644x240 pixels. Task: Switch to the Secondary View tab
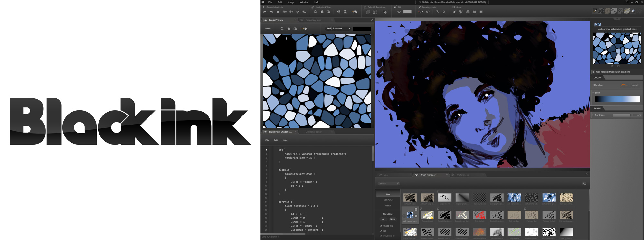(313, 20)
